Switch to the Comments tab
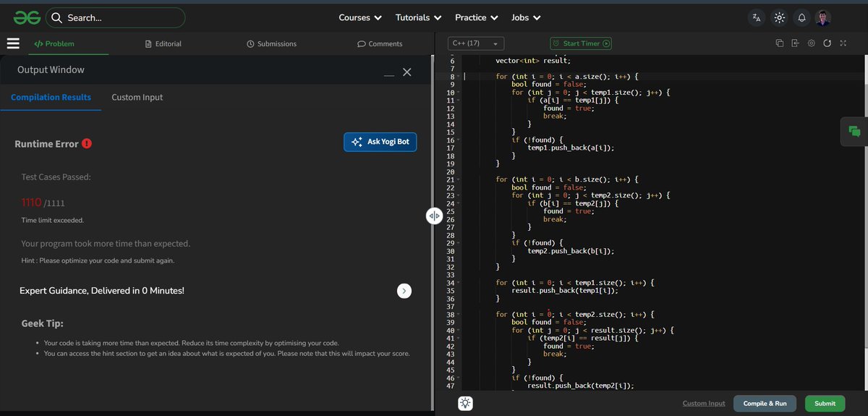The image size is (868, 416). [380, 43]
